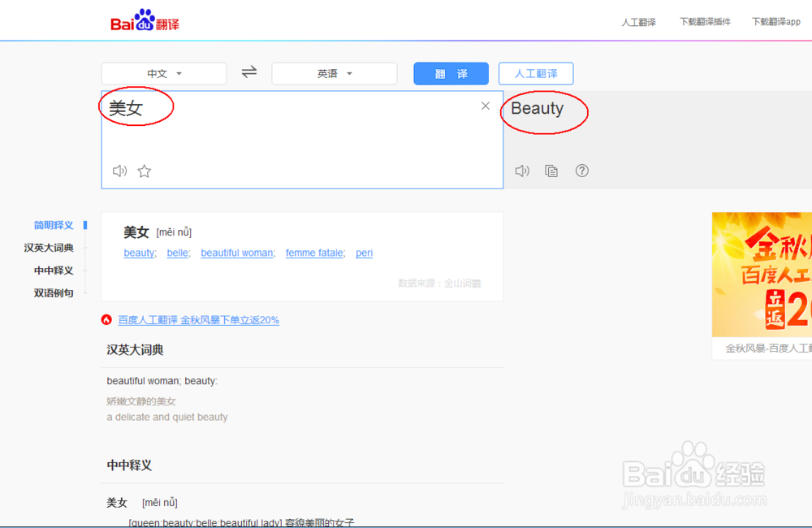Open 人工翻译 next to the translate button

click(535, 73)
